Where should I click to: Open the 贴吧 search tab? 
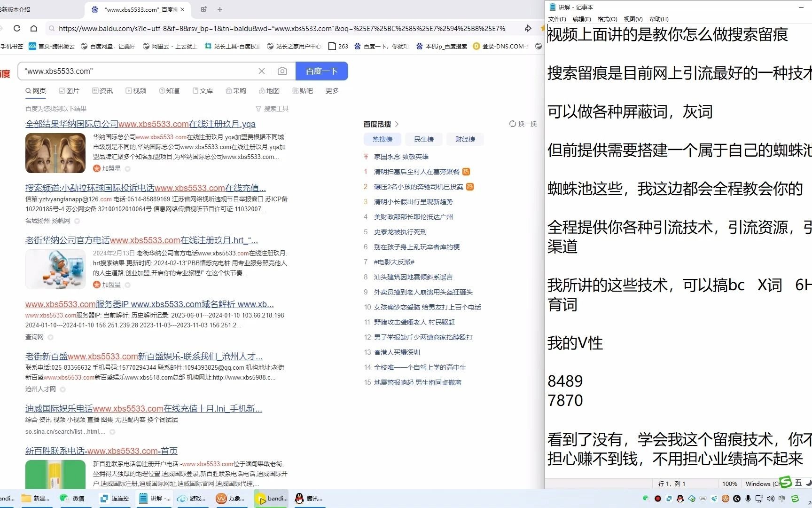tap(303, 91)
